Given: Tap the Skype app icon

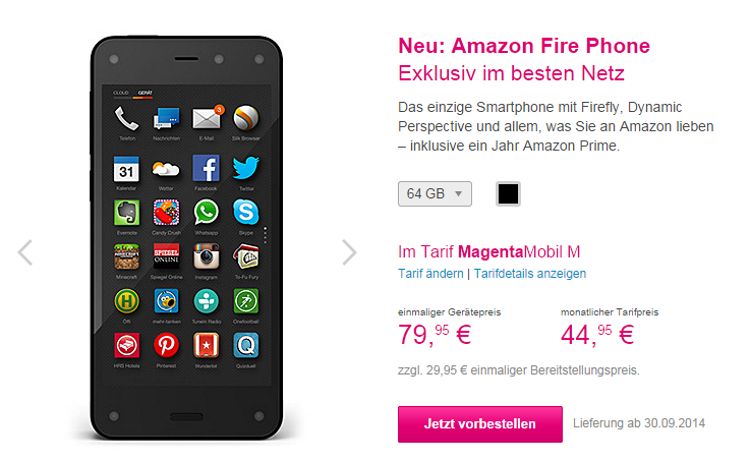Looking at the screenshot, I should [x=246, y=212].
